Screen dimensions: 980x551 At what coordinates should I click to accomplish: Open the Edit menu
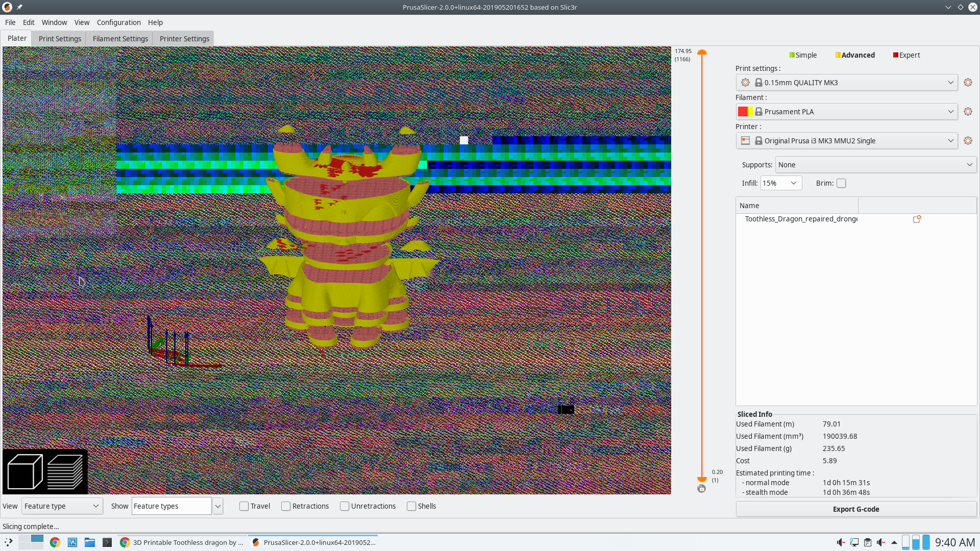[x=29, y=22]
